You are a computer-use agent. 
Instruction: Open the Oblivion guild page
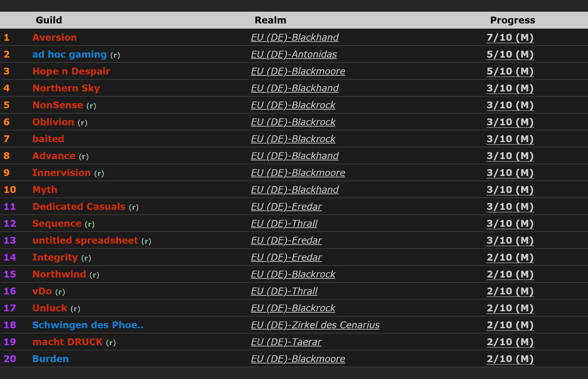pyautogui.click(x=53, y=122)
